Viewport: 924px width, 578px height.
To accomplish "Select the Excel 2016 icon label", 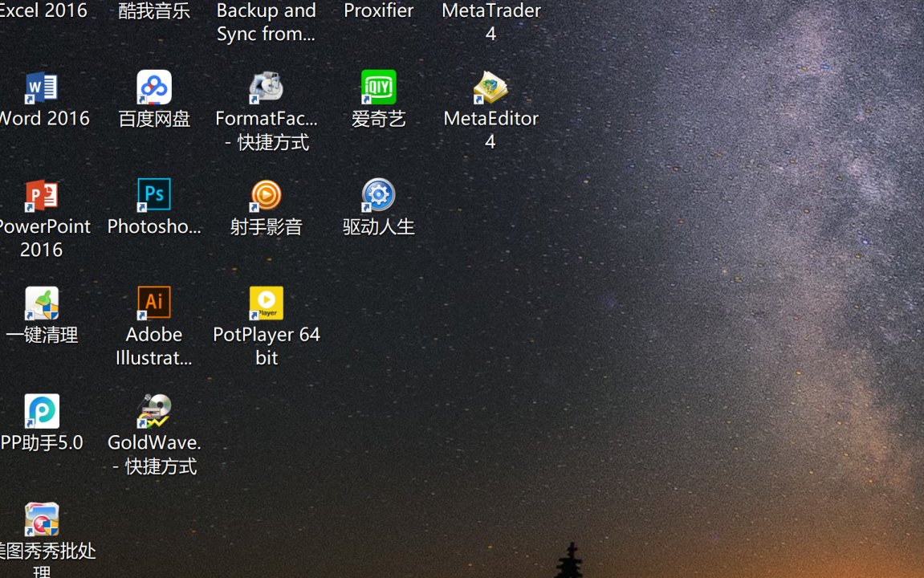I will [43, 10].
